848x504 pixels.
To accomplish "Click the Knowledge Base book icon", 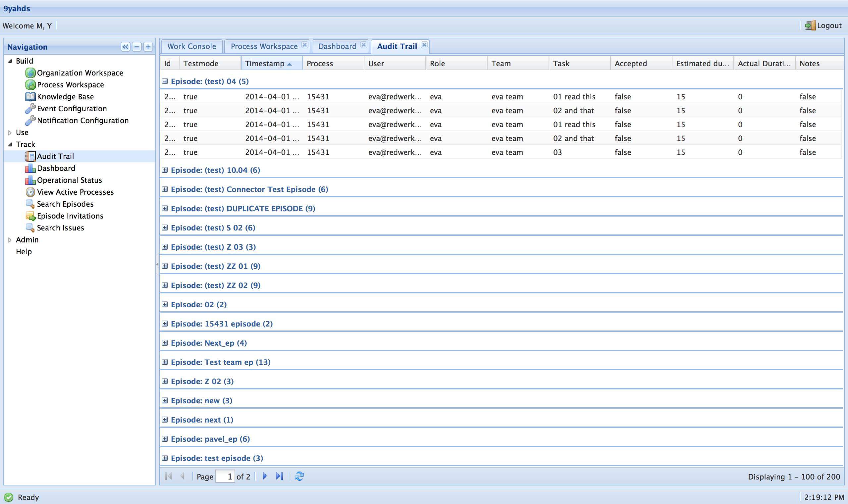I will click(x=30, y=96).
